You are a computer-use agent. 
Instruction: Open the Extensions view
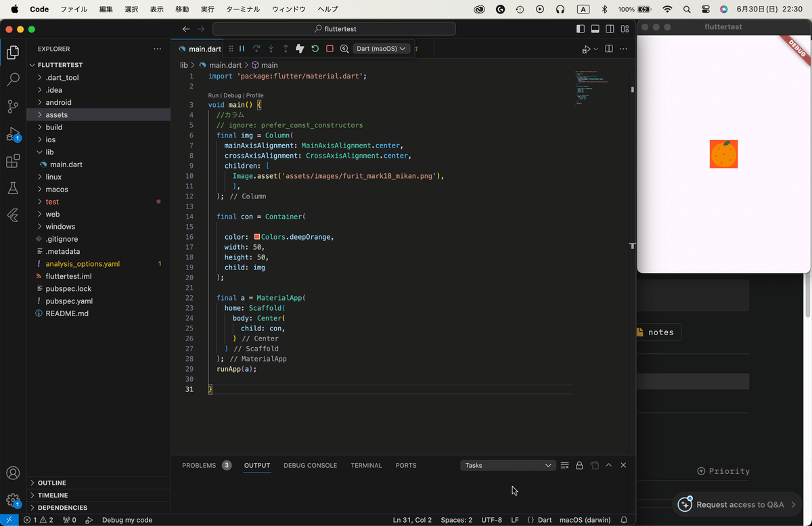[13, 161]
